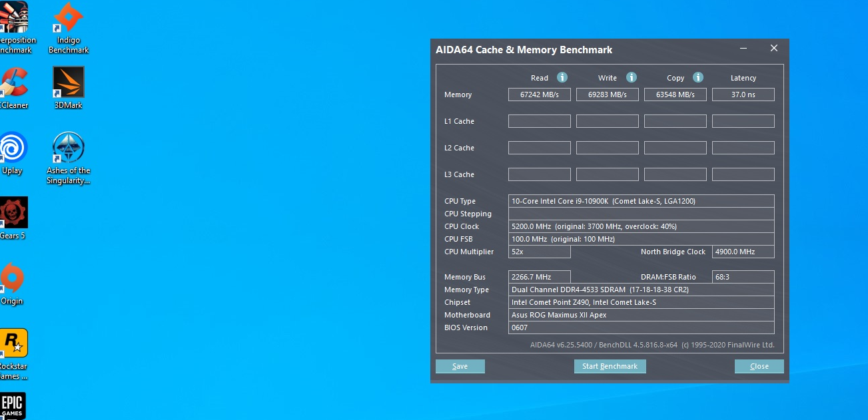Click the empty L1 Cache Latency box
Image resolution: width=868 pixels, height=420 pixels.
(x=743, y=121)
